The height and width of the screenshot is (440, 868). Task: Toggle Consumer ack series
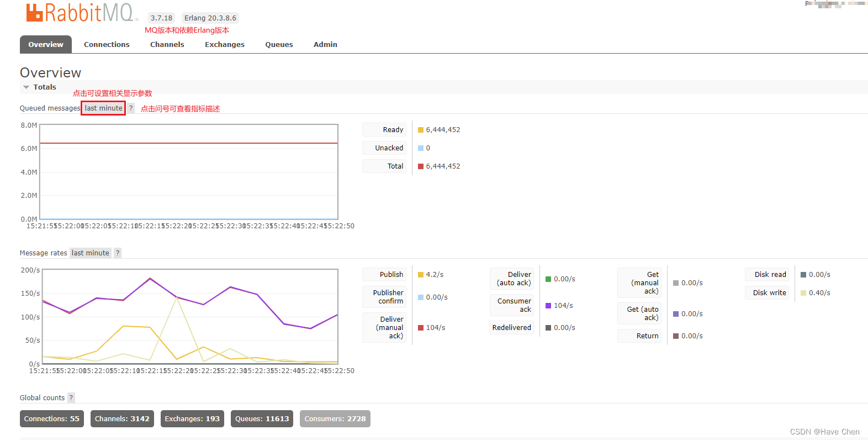[x=512, y=305]
